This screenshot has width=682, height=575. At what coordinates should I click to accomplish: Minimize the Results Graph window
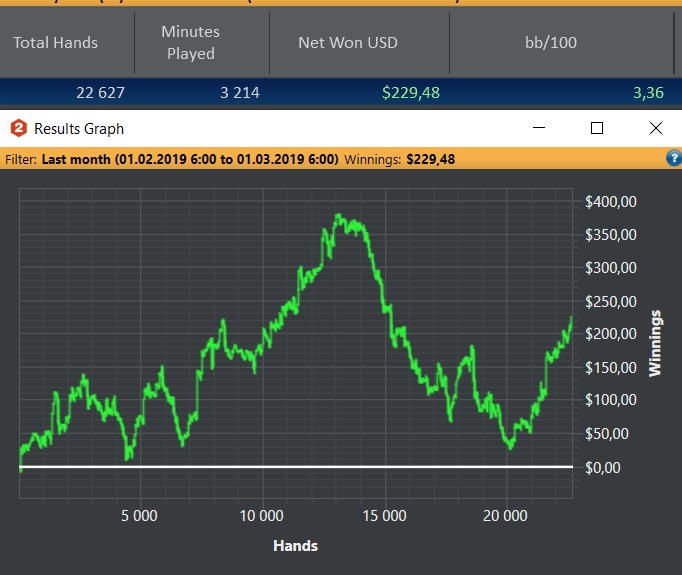pyautogui.click(x=539, y=128)
